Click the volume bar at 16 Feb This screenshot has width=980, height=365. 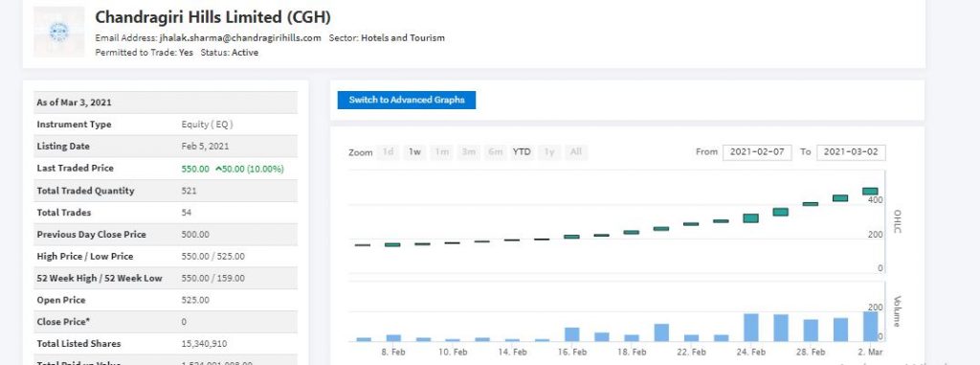[x=572, y=334]
